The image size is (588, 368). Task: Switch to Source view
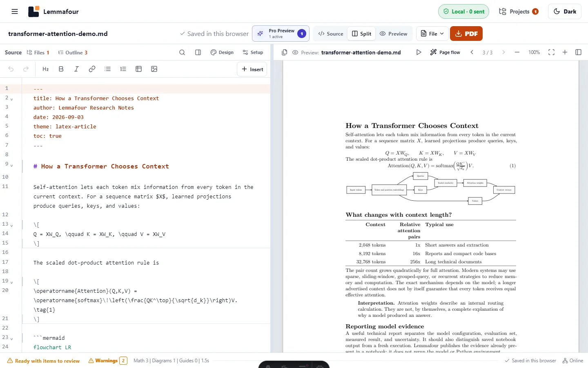[x=331, y=34]
